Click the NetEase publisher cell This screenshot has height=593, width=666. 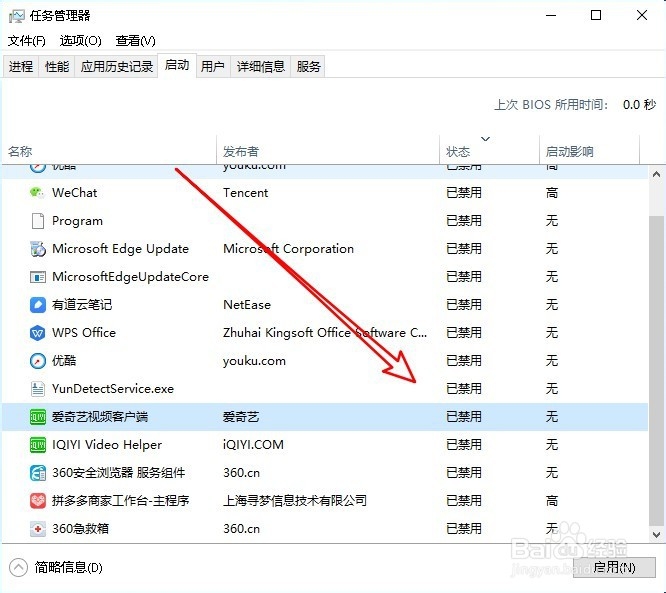[x=247, y=305]
